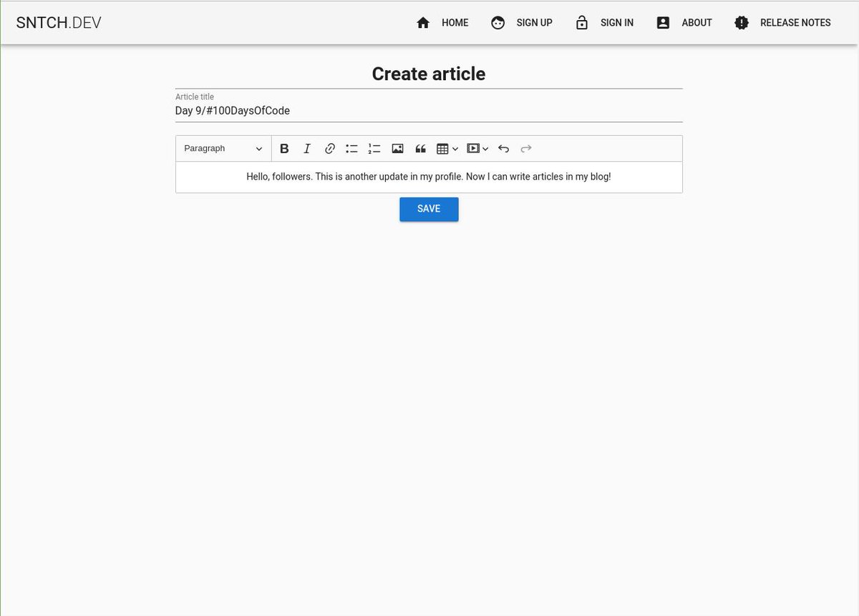Open the SIGN IN page
This screenshot has height=616, width=859.
(616, 23)
